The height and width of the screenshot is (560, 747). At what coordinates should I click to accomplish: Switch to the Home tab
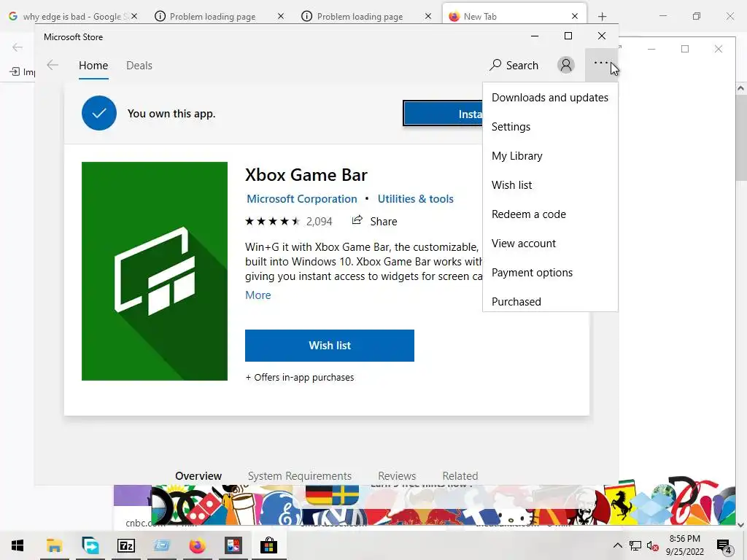pyautogui.click(x=93, y=66)
